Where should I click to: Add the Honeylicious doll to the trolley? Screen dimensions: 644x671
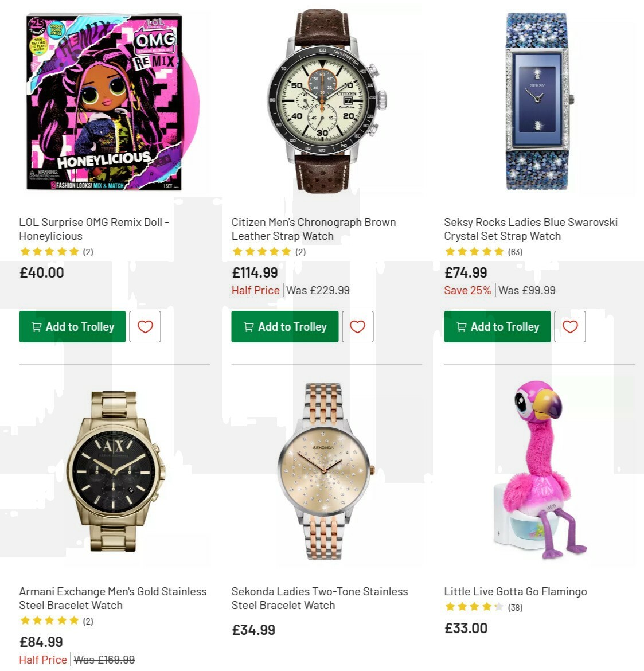click(x=72, y=326)
